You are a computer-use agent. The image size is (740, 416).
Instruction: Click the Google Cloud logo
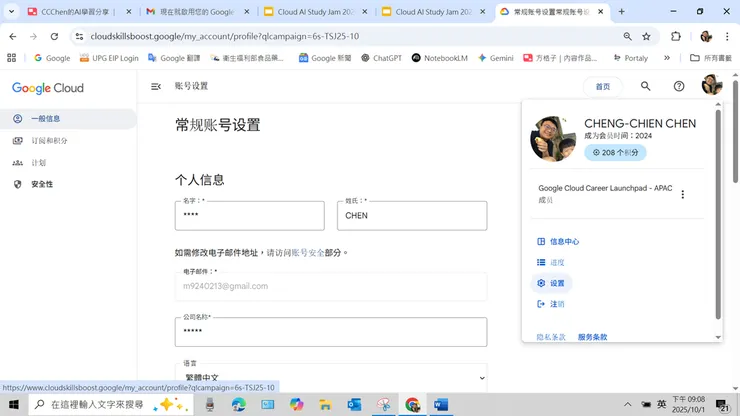[48, 88]
